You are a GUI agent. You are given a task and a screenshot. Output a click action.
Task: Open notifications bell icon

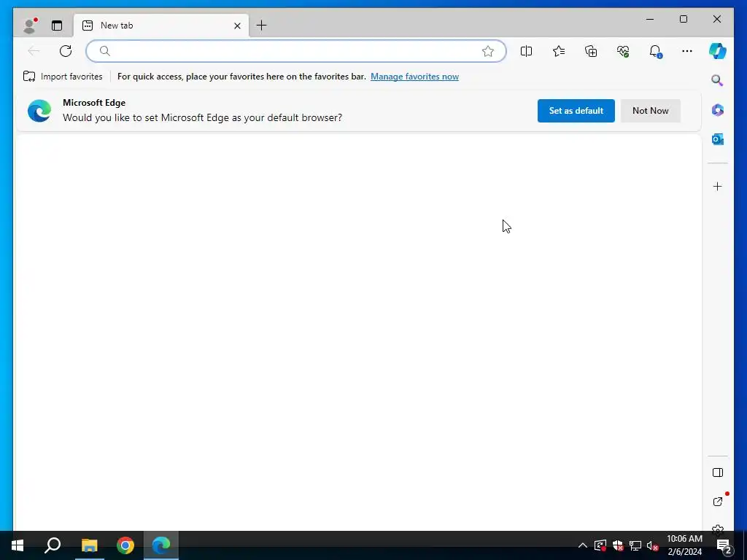tap(656, 52)
